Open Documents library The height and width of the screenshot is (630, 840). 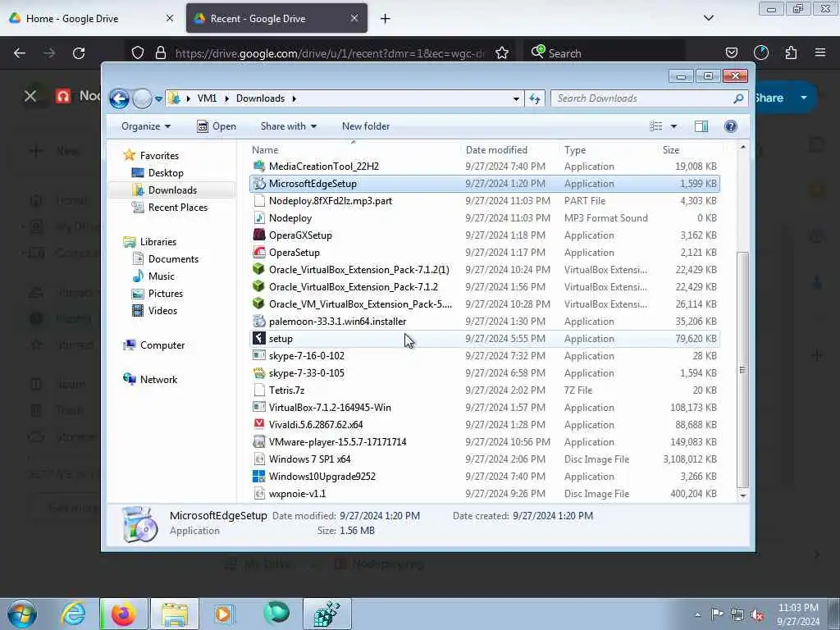[x=173, y=258]
